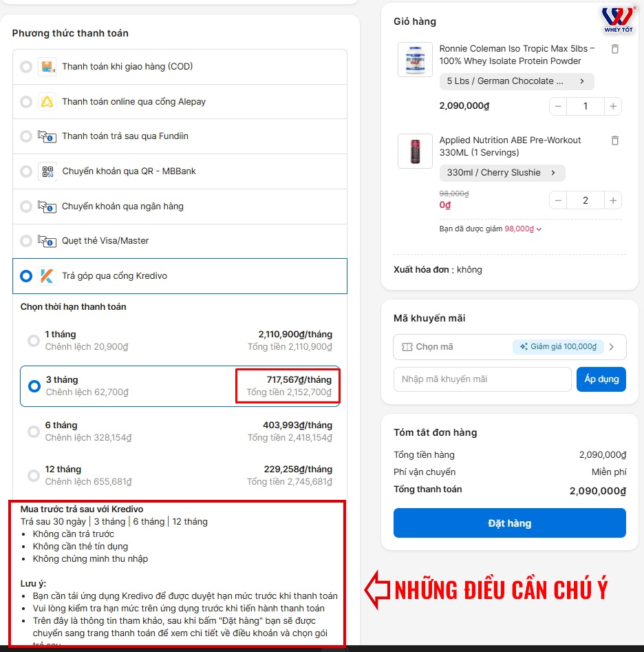This screenshot has width=644, height=652.
Task: Decrease ABE Pre-Workout quantity with minus
Action: [x=558, y=201]
